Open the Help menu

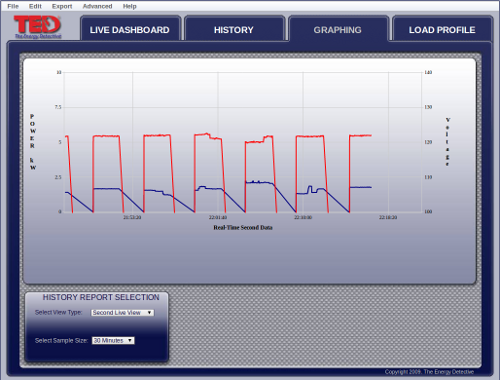coord(130,6)
